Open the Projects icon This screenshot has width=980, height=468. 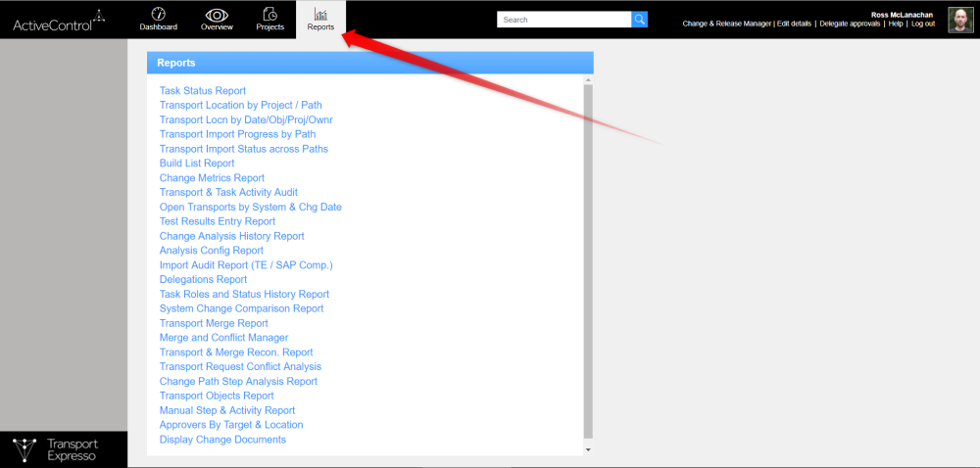270,15
